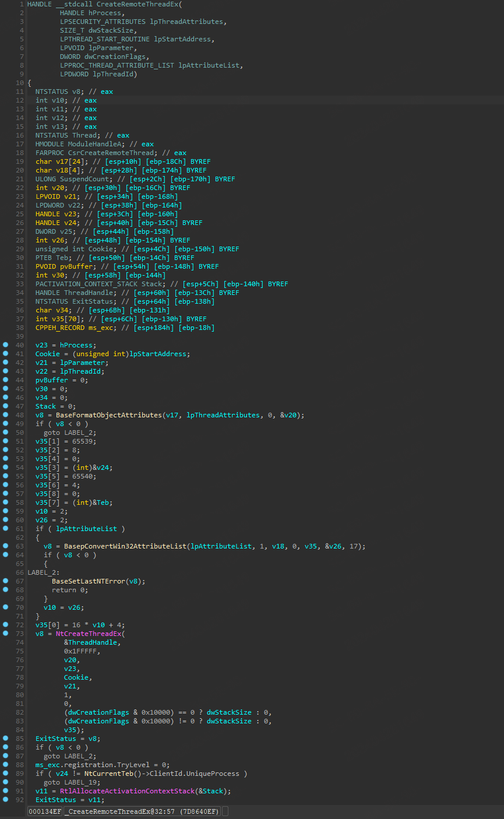Toggle the line 91 breakpoint dot
The height and width of the screenshot is (819, 504).
point(5,791)
